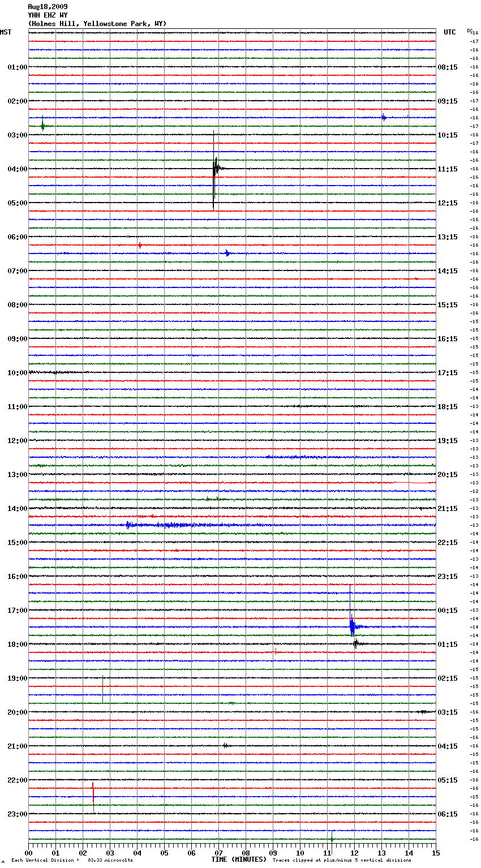The height and width of the screenshot is (868, 481).
Task: Click the 01:15 UTC label
Action: pyautogui.click(x=448, y=644)
